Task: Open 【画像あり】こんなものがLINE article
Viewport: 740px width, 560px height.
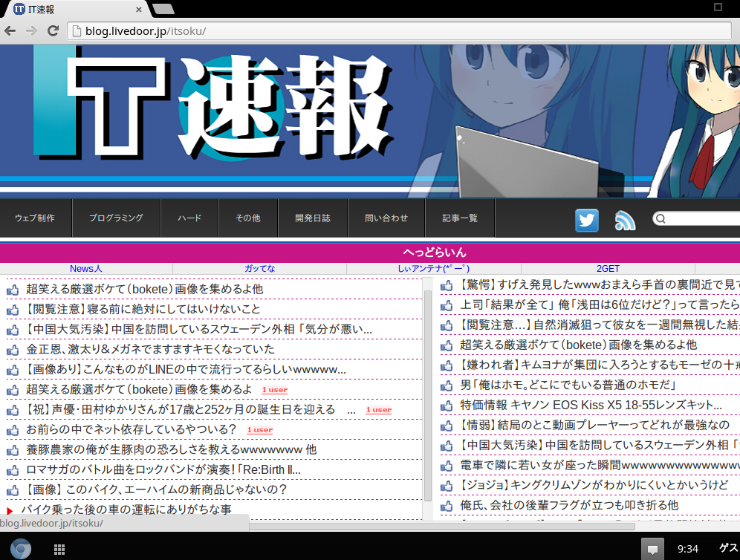Action: pos(186,369)
